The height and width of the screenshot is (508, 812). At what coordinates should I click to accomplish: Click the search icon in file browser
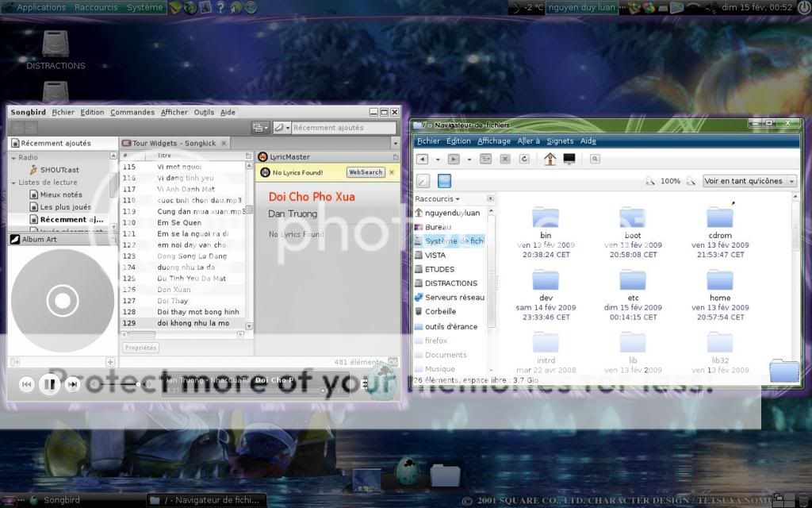tap(595, 159)
